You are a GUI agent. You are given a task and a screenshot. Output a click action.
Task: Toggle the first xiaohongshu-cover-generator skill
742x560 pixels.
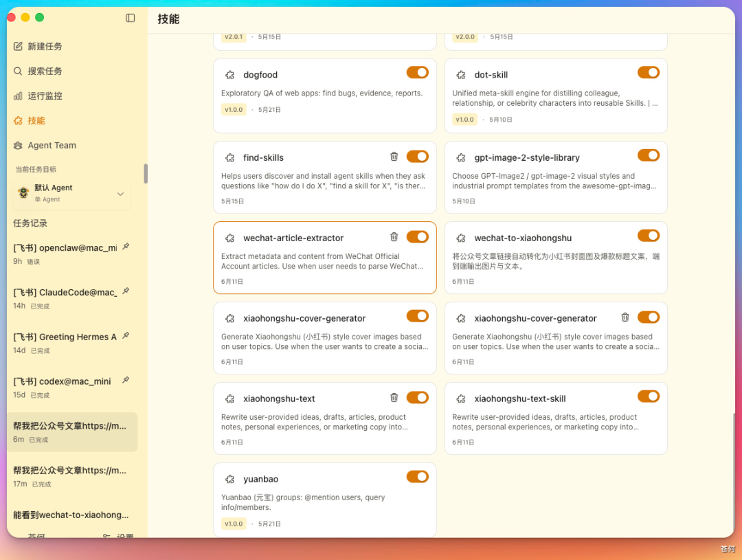(418, 316)
